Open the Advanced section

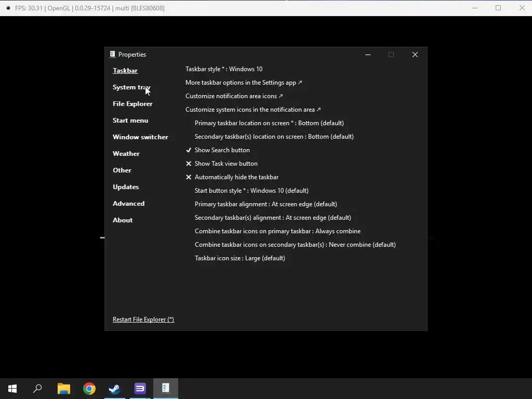click(129, 204)
